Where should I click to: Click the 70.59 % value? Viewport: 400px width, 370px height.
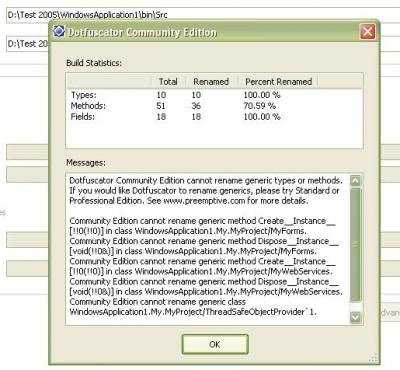260,106
